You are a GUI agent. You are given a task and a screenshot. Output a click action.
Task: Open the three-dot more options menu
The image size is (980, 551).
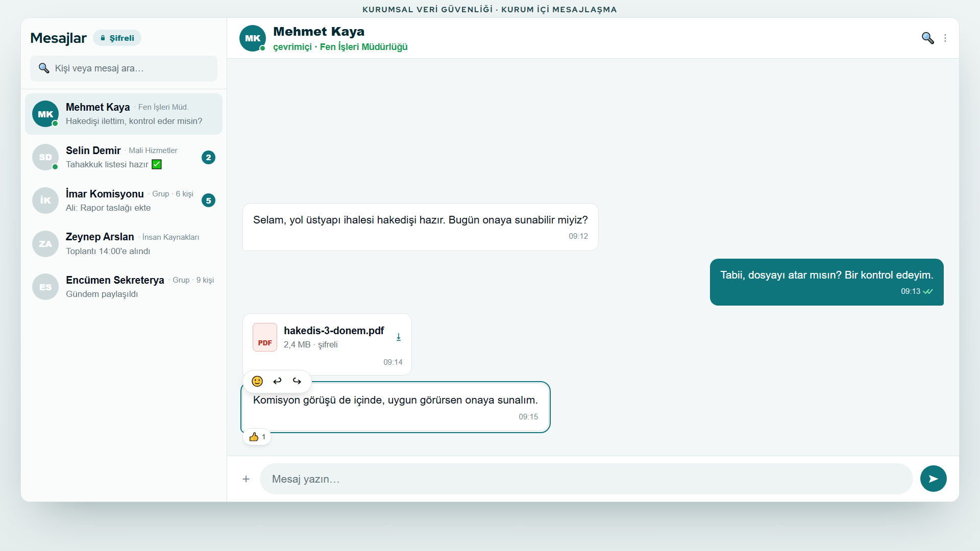(x=945, y=38)
